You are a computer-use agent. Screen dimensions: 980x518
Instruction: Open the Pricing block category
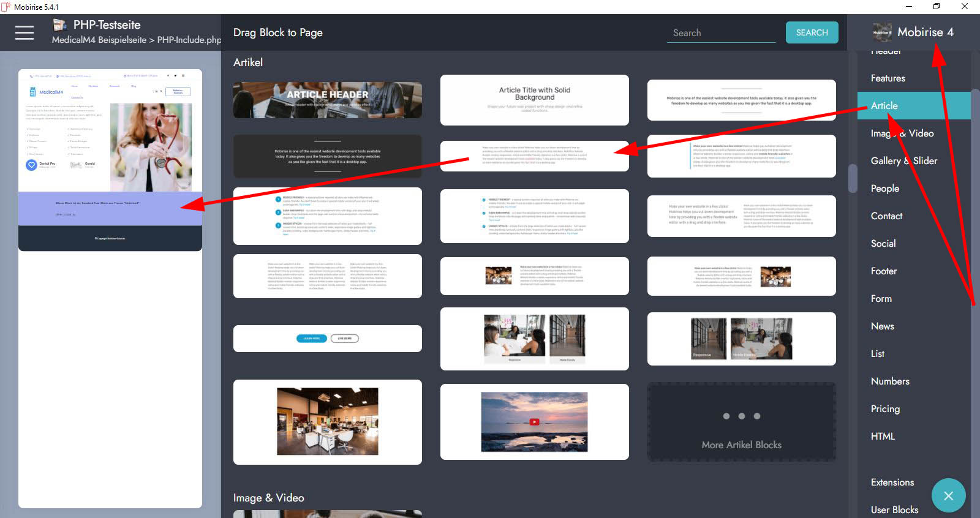tap(885, 409)
